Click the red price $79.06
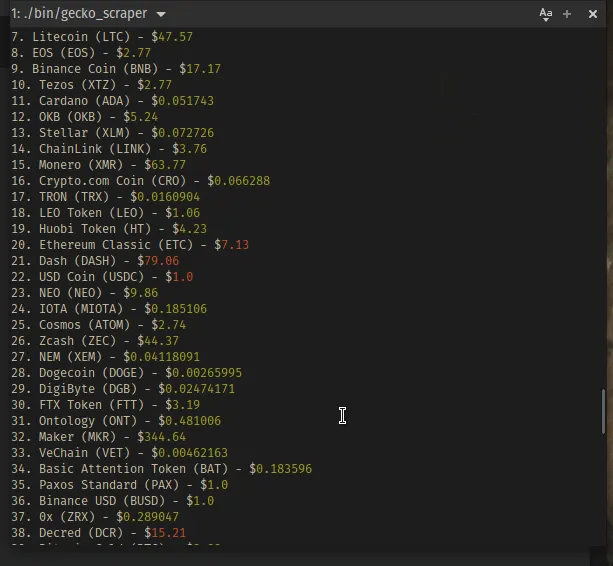The image size is (613, 566). click(x=158, y=261)
